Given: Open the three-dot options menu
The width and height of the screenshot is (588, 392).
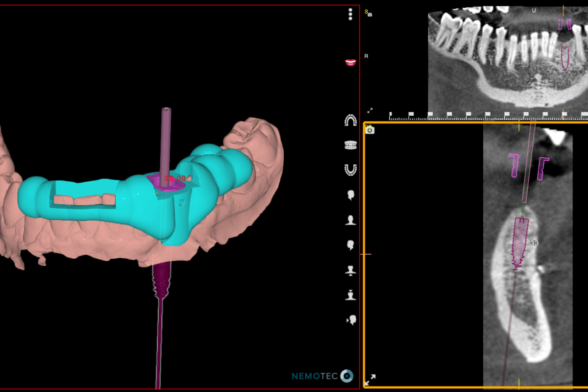Looking at the screenshot, I should (350, 14).
